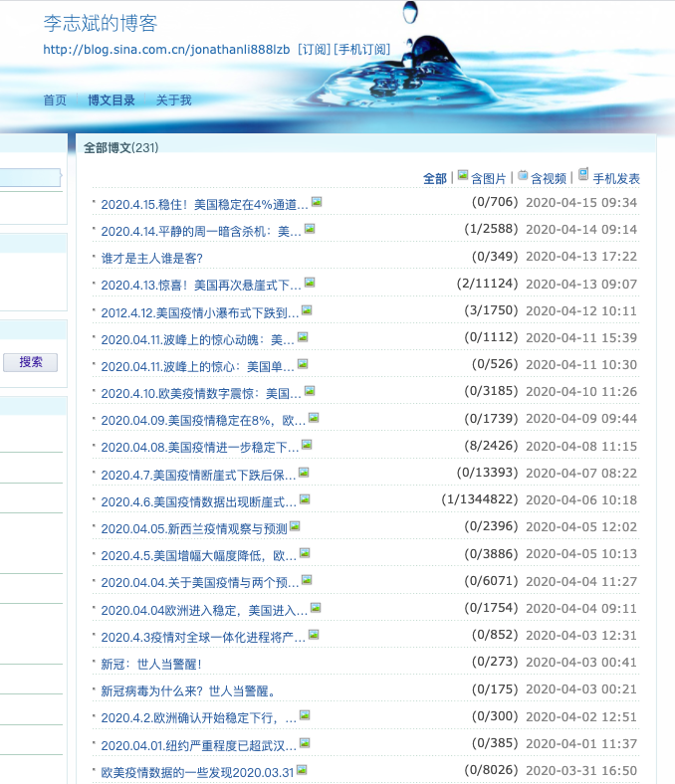Click the phone icon beside 手机发表 filter
The width and height of the screenshot is (675, 784).
tap(583, 174)
